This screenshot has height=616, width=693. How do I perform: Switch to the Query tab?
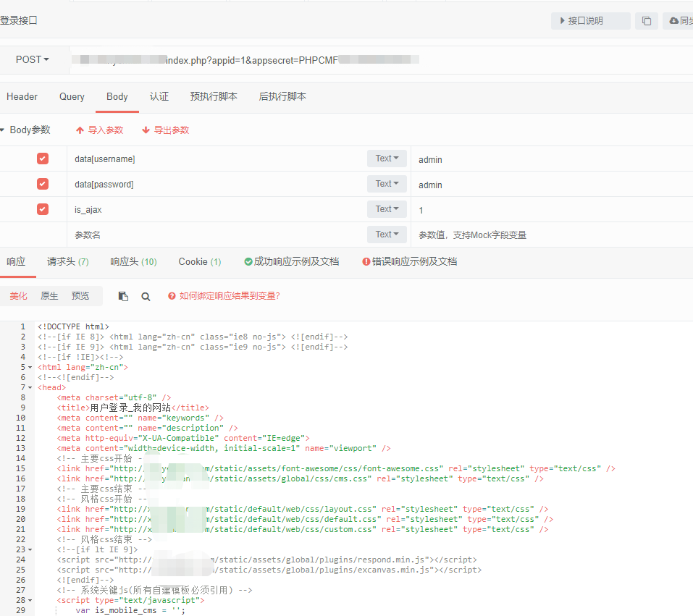tap(72, 97)
